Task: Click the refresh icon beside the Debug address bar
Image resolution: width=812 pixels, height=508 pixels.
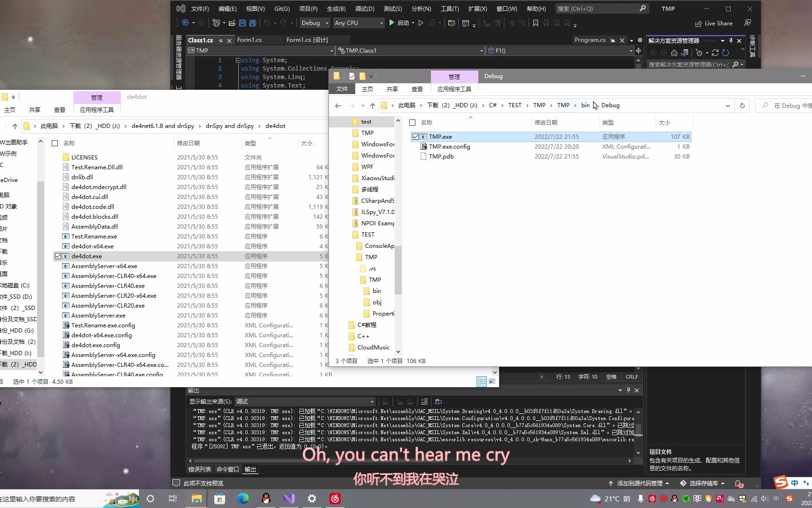Action: pos(742,105)
